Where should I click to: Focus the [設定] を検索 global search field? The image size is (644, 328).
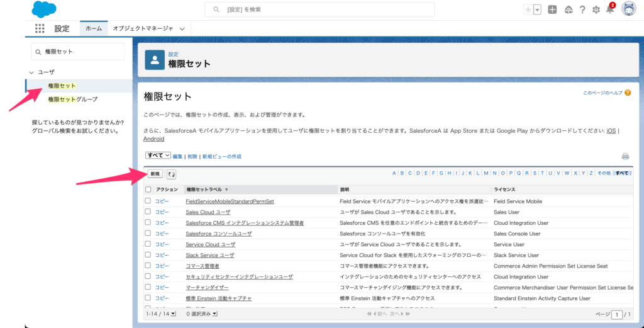click(319, 9)
